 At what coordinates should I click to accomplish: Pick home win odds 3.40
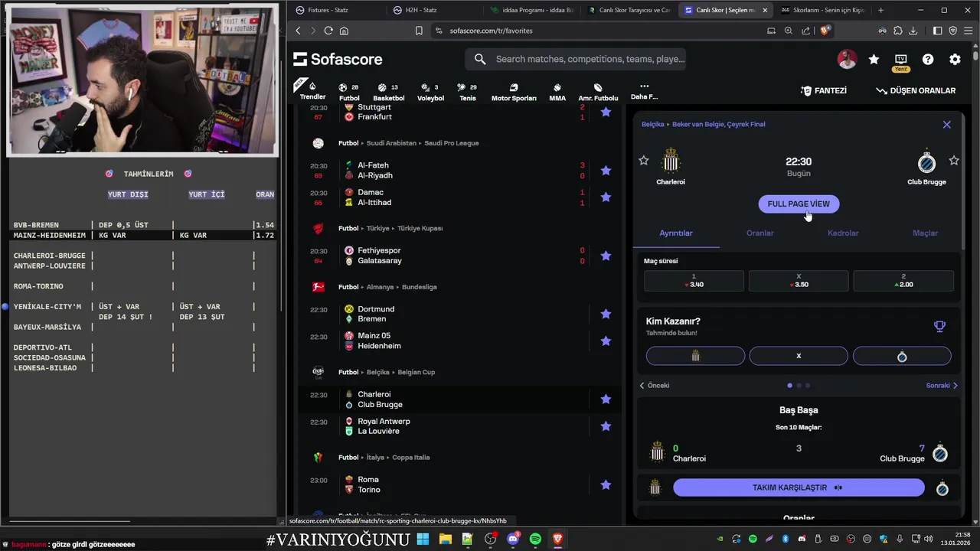(694, 281)
